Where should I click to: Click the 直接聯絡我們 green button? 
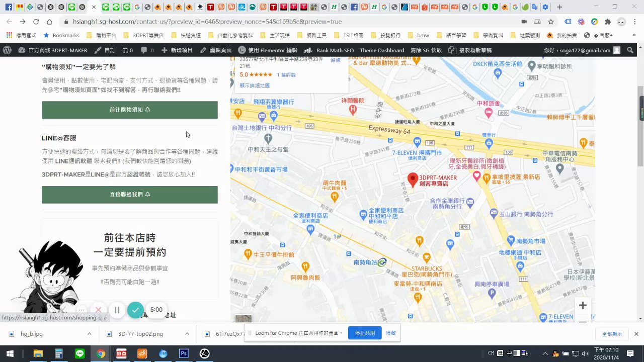click(130, 195)
